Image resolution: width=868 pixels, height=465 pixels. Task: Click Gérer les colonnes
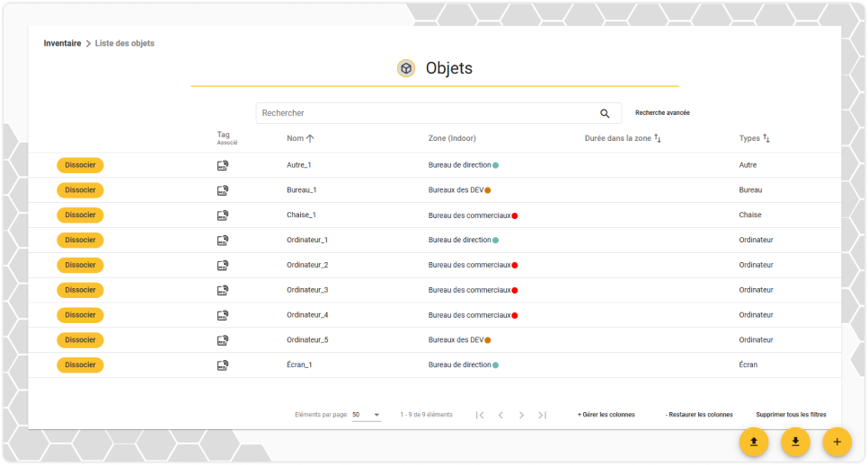pos(607,415)
